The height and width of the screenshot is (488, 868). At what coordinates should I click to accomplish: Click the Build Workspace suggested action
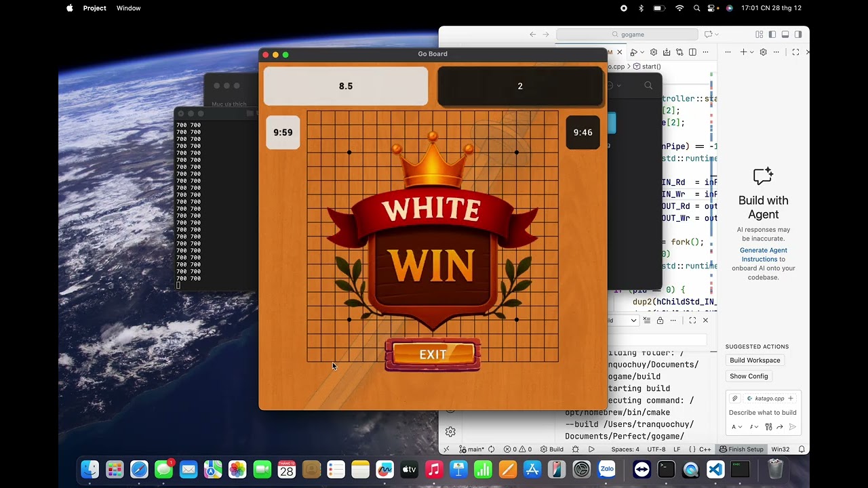click(755, 360)
